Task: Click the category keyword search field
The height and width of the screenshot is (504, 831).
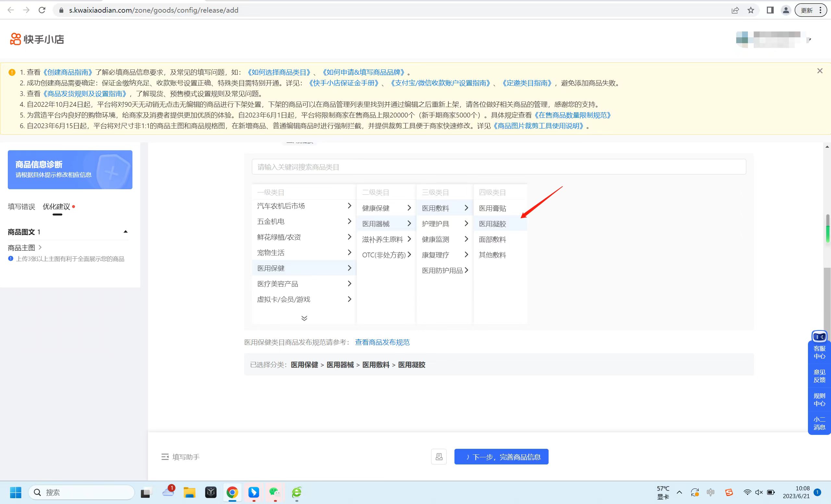Action: pyautogui.click(x=498, y=167)
